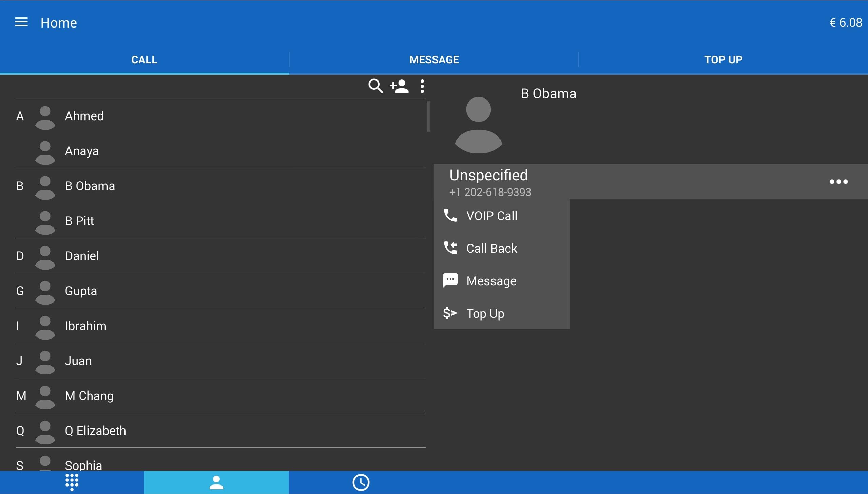
Task: Click the € 6.08 balance
Action: (x=846, y=23)
